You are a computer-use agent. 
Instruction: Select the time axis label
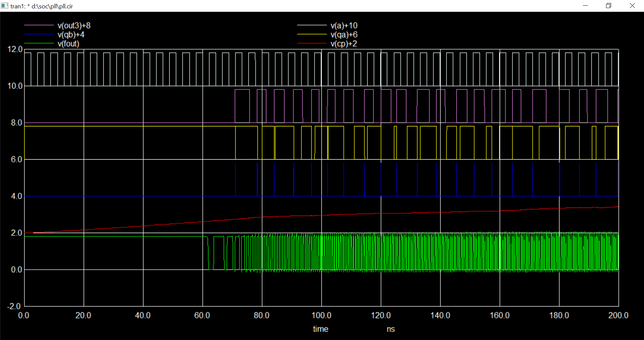320,329
